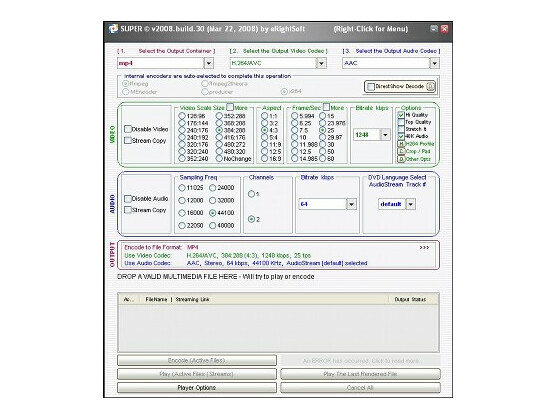Select 29.97 frames per second
The height and width of the screenshot is (418, 557).
tap(323, 137)
